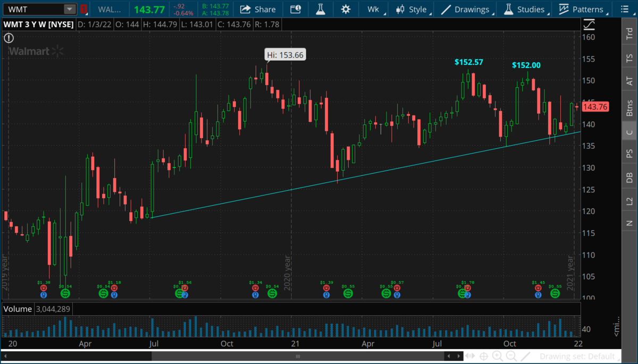Click the $1.18 earnings marker icon
Screen dimensions: 638x364
pyautogui.click(x=114, y=287)
